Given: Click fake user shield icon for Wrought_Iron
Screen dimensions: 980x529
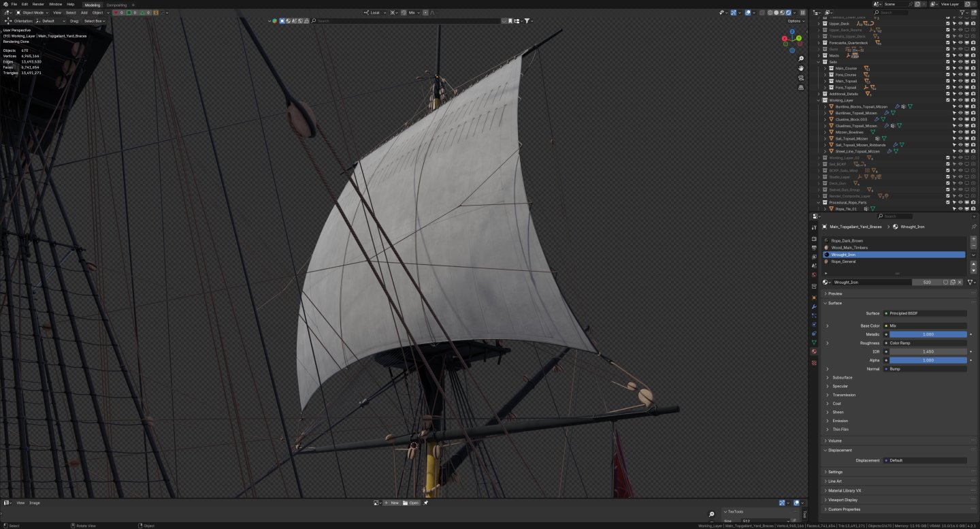Looking at the screenshot, I should [x=945, y=282].
